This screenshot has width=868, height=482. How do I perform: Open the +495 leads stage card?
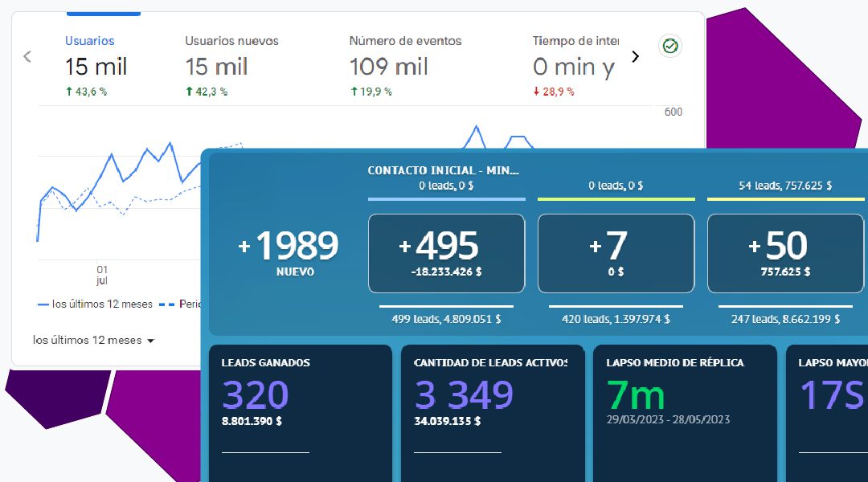pos(446,253)
